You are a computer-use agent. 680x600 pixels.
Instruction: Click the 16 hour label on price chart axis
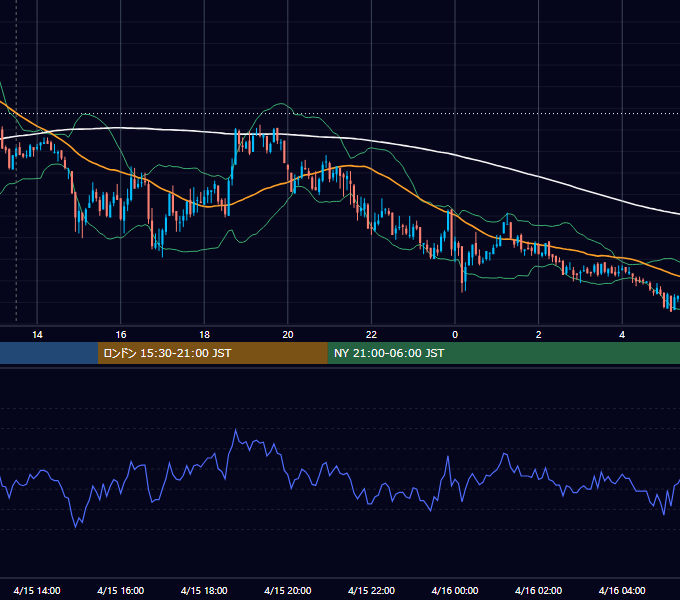pyautogui.click(x=121, y=335)
